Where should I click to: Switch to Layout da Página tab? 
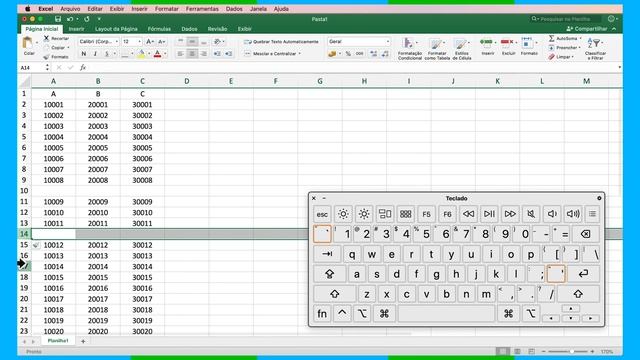tap(116, 29)
